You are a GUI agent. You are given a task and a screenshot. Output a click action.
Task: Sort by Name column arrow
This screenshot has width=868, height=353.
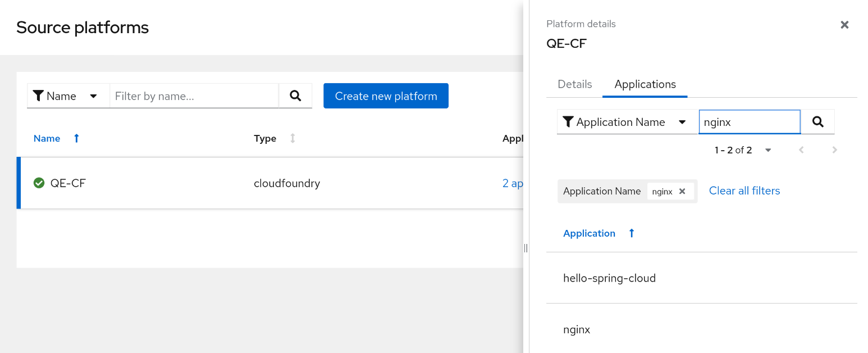pos(76,138)
